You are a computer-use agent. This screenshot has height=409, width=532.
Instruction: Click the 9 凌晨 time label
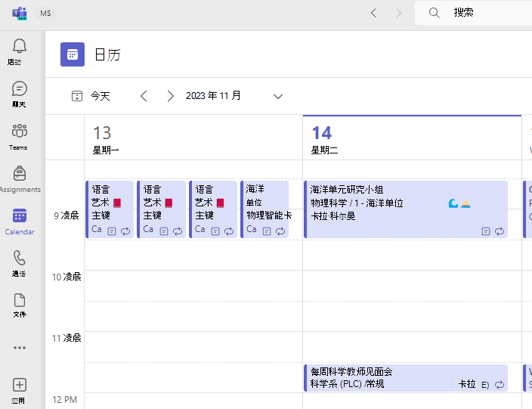coord(66,215)
